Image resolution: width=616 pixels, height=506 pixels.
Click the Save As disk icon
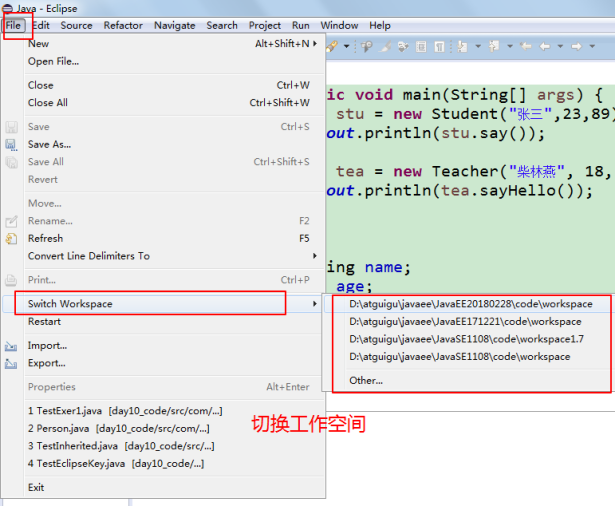11,145
